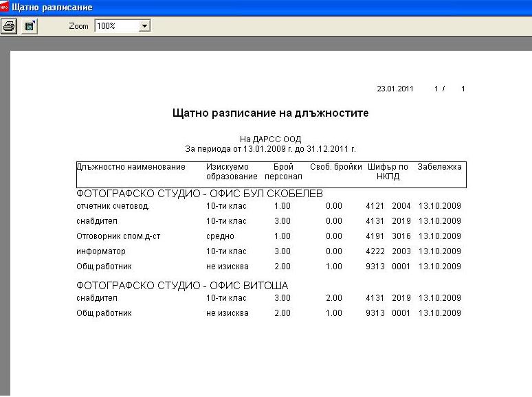Click the Длъжностно наименование column header

131,167
